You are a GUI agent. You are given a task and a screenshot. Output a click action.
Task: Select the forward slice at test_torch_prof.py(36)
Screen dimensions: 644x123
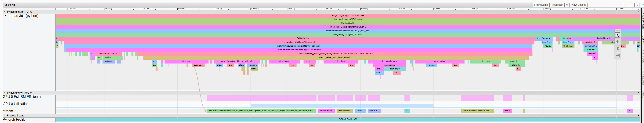pos(347,35)
